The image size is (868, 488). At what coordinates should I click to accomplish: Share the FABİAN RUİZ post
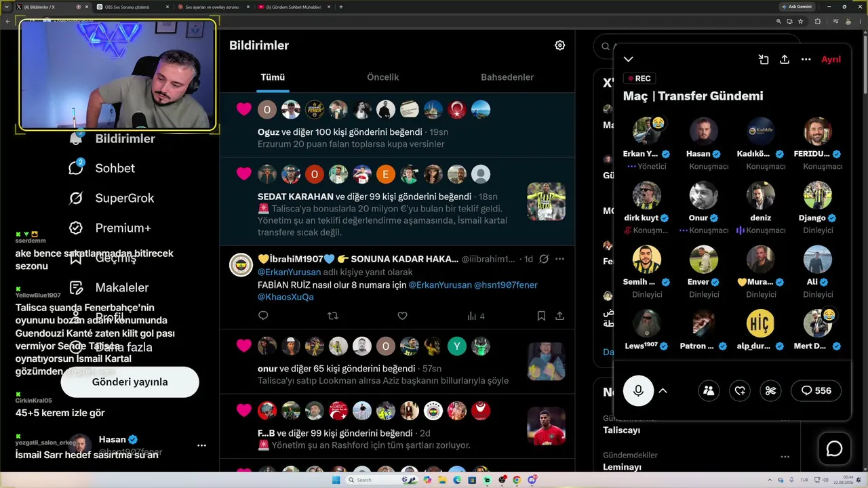(x=560, y=316)
